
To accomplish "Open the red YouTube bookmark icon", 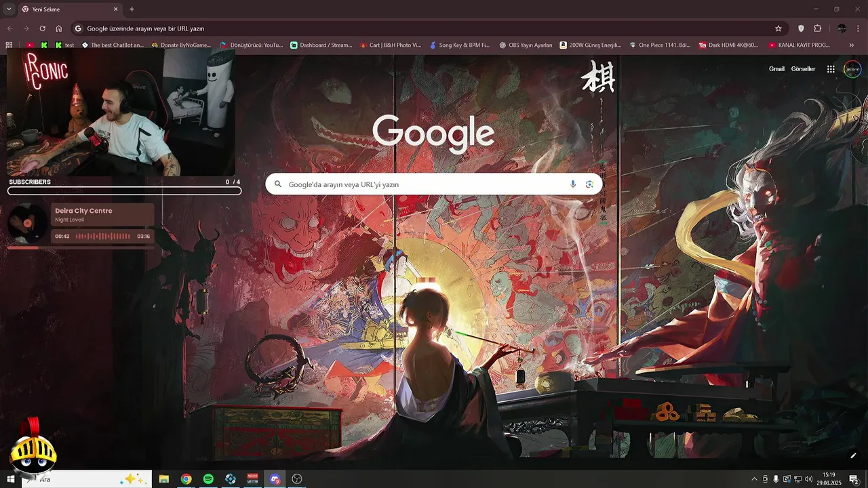I will 30,45.
